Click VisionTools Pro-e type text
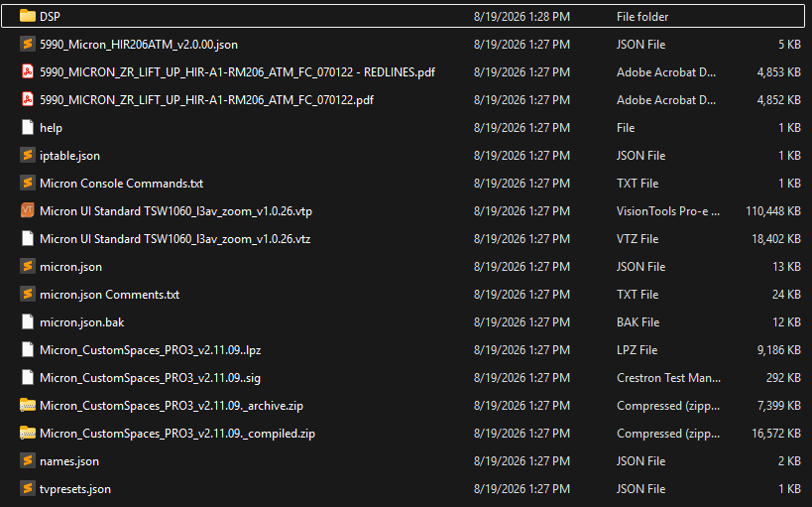 click(x=668, y=211)
